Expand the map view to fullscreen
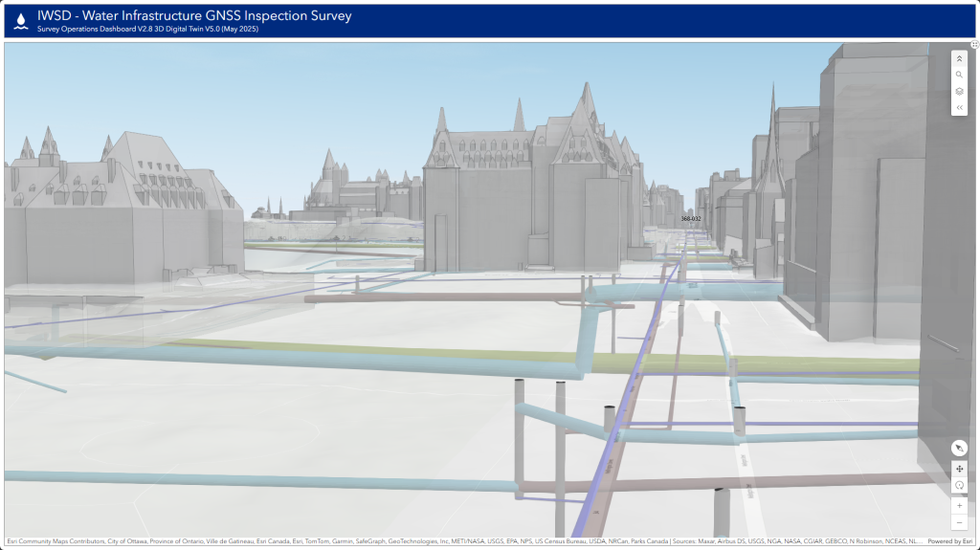The image size is (980, 550). point(974,45)
